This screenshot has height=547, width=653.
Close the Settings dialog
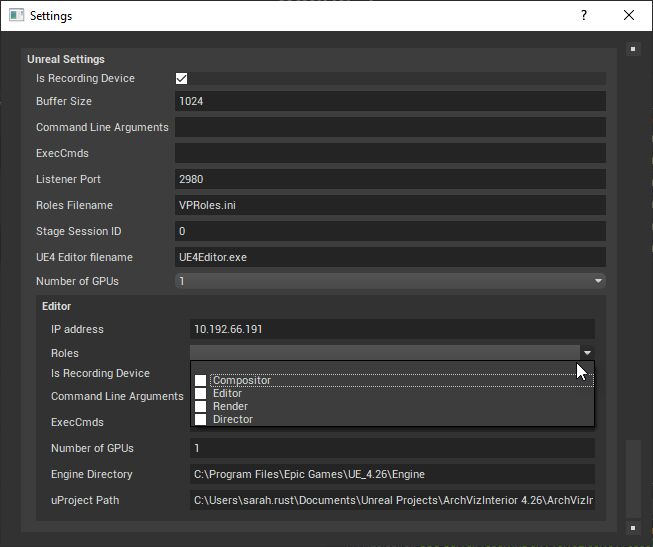tap(629, 16)
